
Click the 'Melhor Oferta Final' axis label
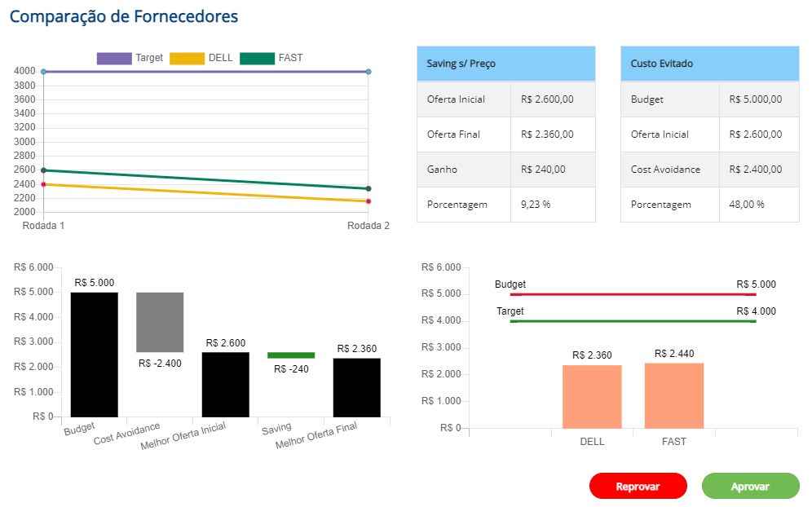316,435
